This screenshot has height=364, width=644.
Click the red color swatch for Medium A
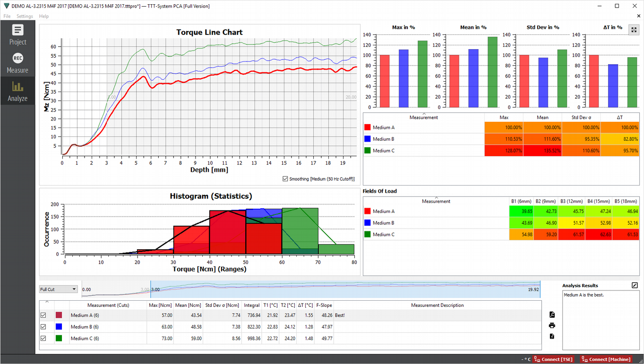click(59, 315)
